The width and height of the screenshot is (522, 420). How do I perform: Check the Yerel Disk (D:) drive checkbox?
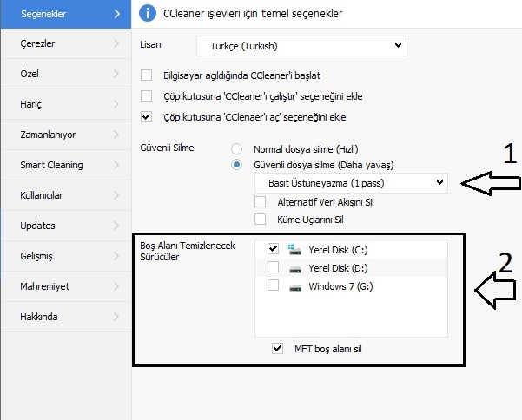[x=273, y=267]
